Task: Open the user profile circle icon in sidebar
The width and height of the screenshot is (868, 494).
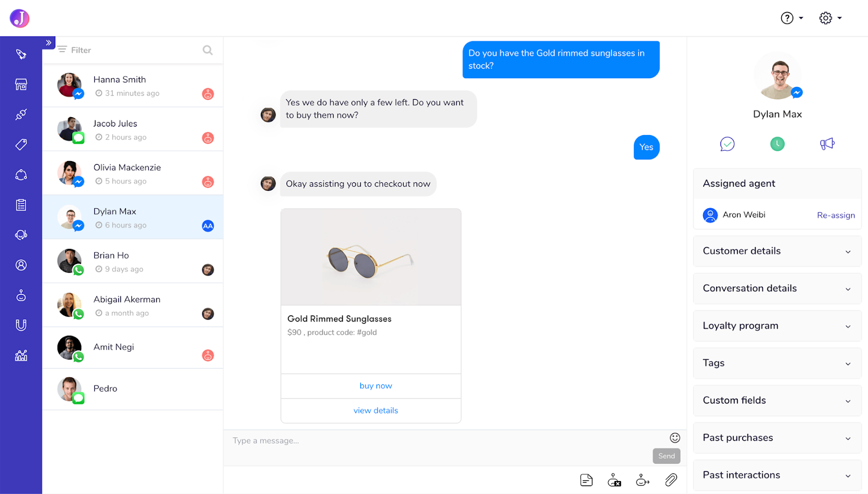Action: point(21,265)
